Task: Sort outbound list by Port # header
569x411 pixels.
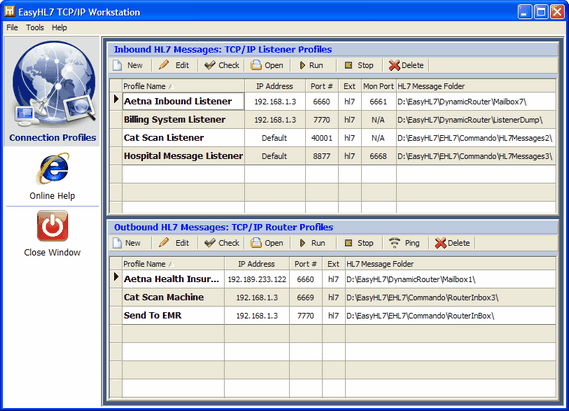Action: pos(306,264)
